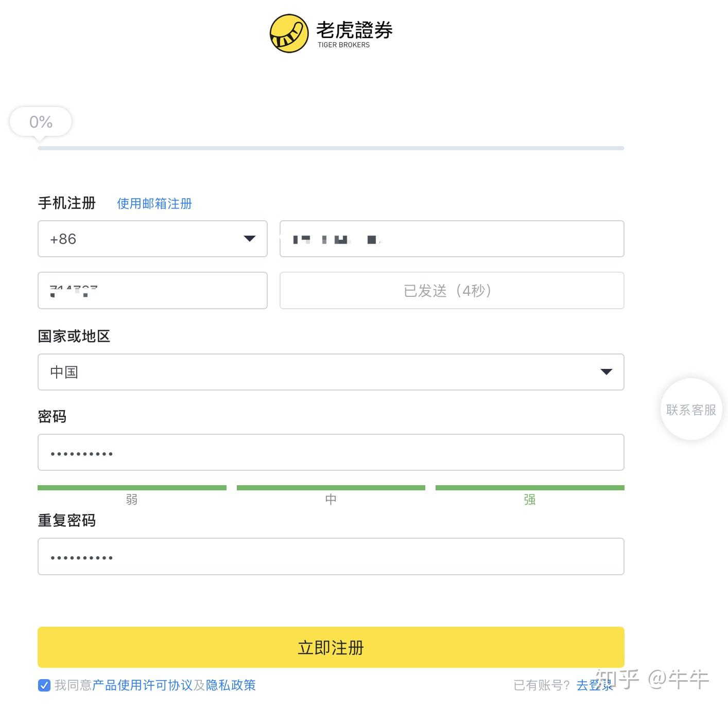The height and width of the screenshot is (709, 728).
Task: Click the 0% progress bubble
Action: pos(41,122)
